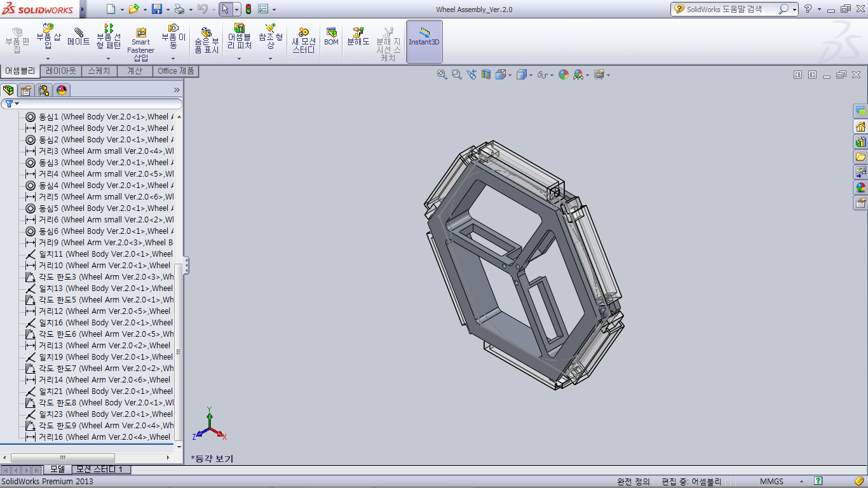Open the 모션 스터디 1 tab
This screenshot has width=868, height=488.
[101, 469]
